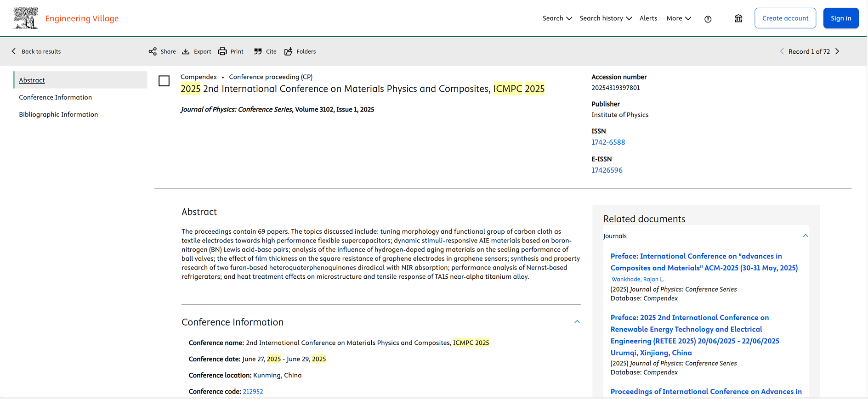
Task: Print this record using Print icon
Action: [x=222, y=51]
